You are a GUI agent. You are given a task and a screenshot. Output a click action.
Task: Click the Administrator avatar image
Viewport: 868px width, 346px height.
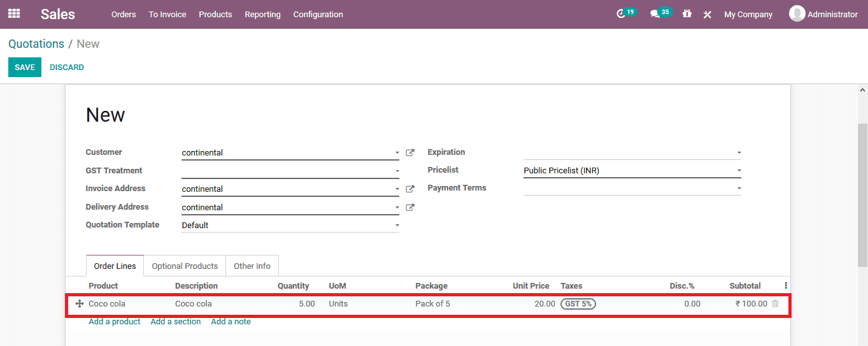(x=797, y=13)
